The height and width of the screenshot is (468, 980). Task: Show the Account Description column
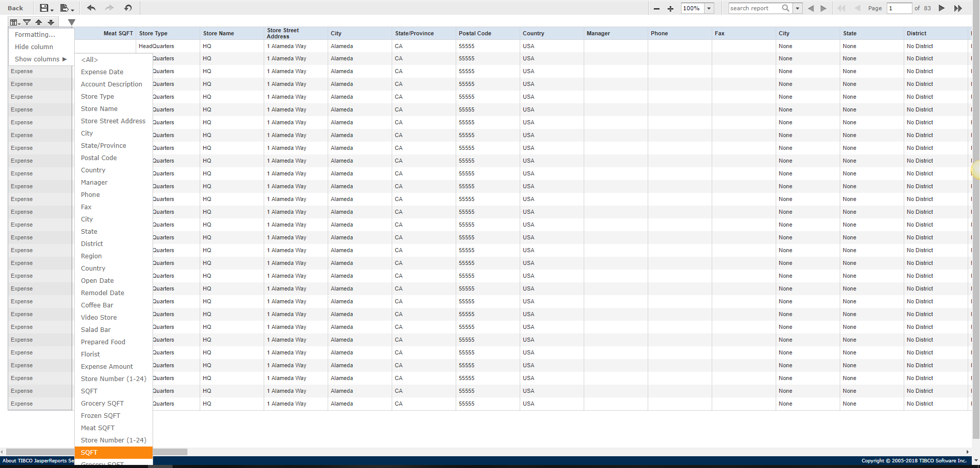click(114, 84)
